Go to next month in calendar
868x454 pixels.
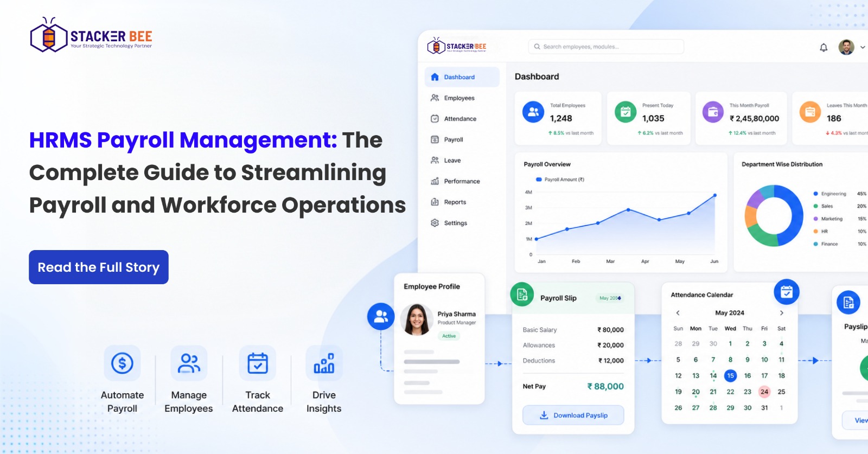pos(782,313)
